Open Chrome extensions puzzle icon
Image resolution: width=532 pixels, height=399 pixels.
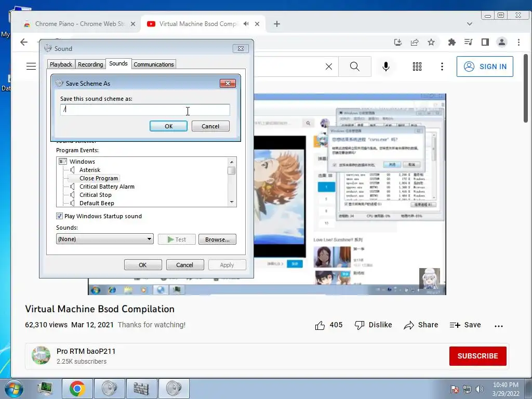(x=451, y=42)
